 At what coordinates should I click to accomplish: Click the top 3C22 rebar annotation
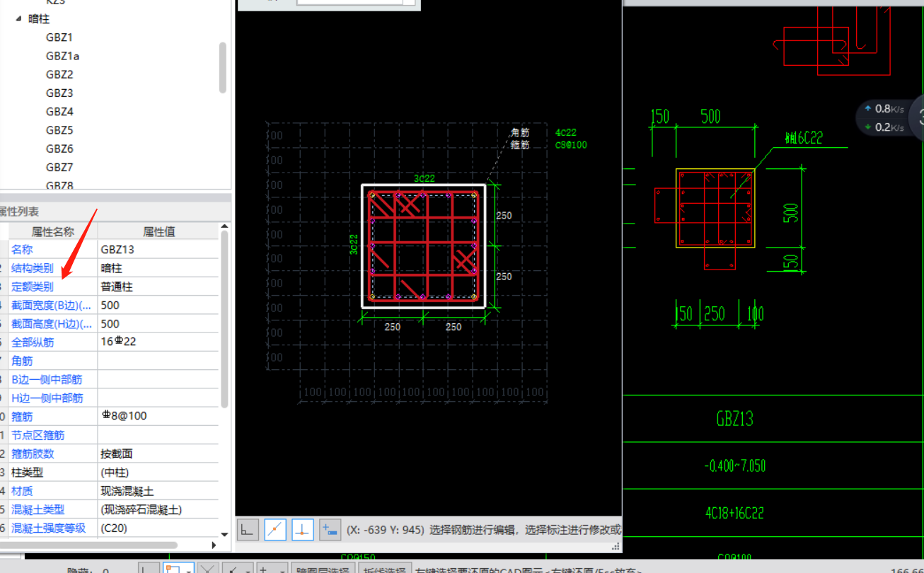click(x=424, y=178)
